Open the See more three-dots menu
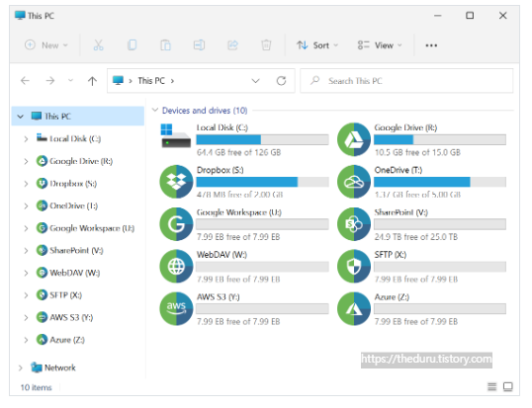532x408 pixels. pyautogui.click(x=431, y=45)
